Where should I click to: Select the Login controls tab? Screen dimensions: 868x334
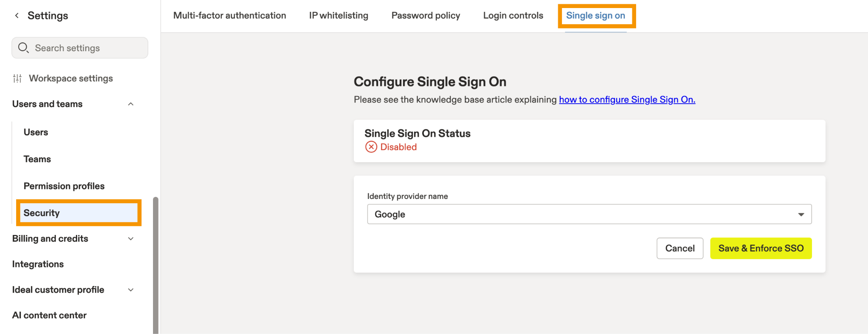click(513, 16)
